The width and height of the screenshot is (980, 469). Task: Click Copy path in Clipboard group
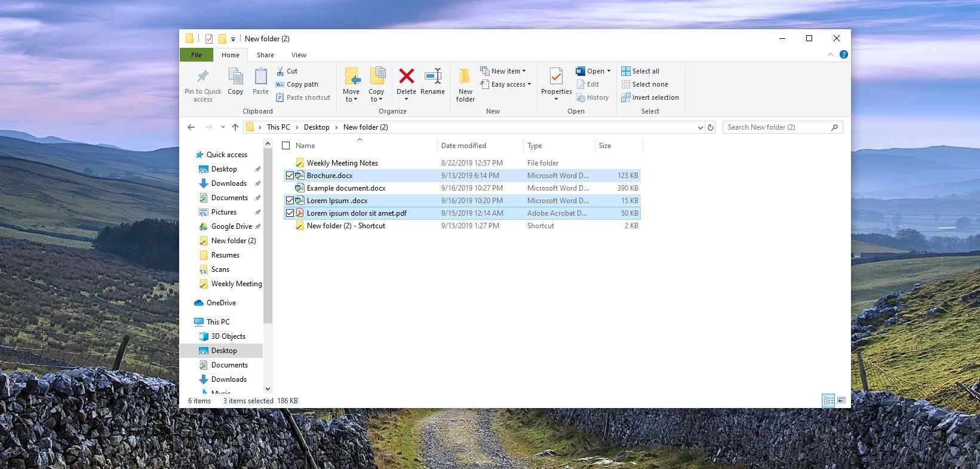tap(297, 84)
